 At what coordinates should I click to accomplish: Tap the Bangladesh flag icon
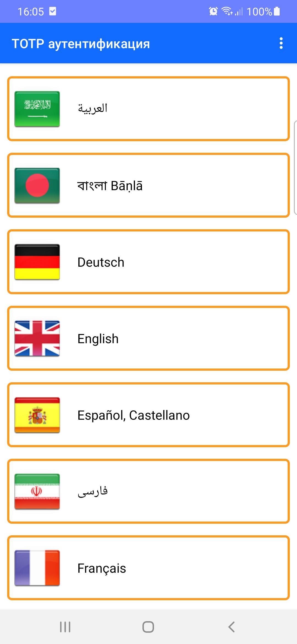[x=37, y=185]
